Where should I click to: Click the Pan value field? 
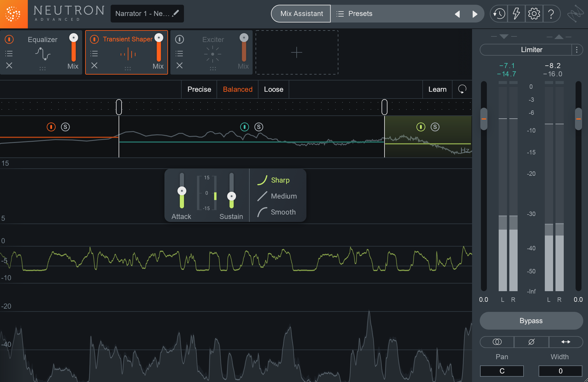(x=502, y=371)
